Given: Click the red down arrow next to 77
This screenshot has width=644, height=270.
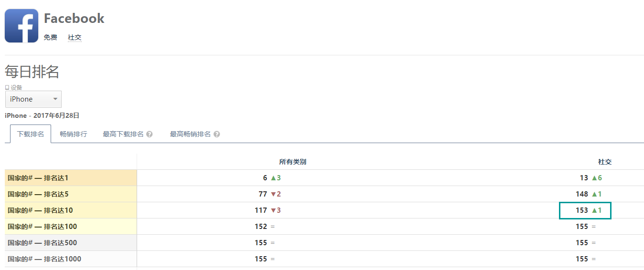Looking at the screenshot, I should (273, 194).
